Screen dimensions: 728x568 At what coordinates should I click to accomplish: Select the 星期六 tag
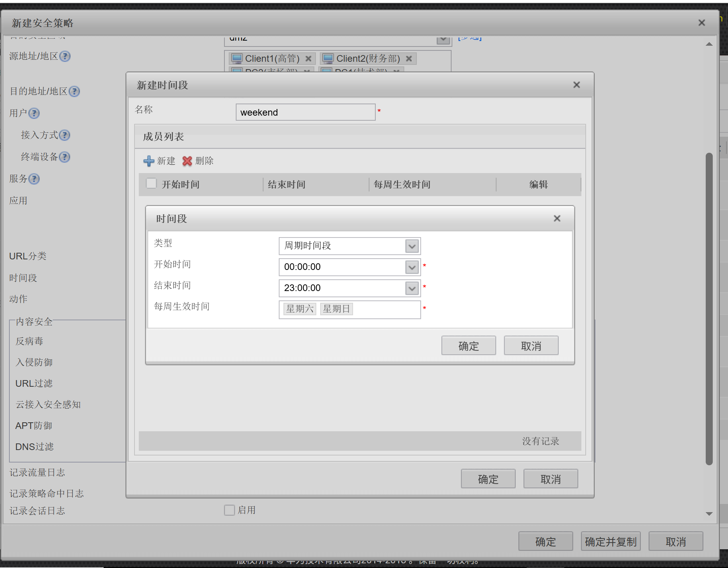[x=300, y=309]
